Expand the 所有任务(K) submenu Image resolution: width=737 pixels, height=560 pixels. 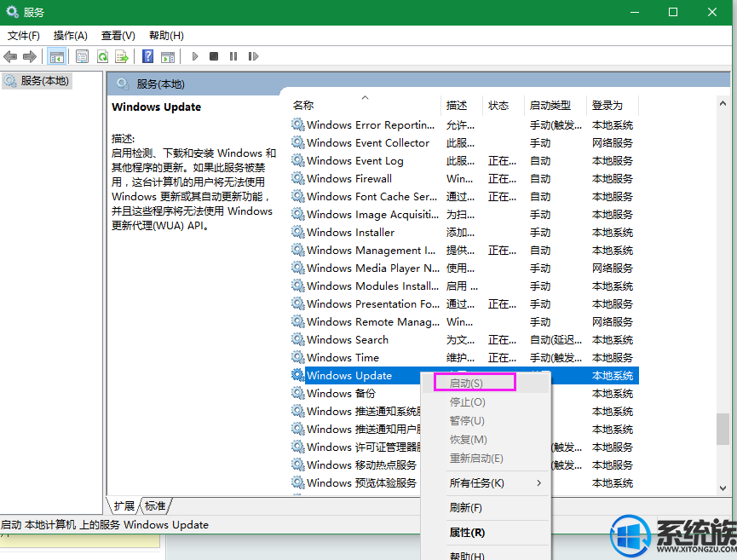pyautogui.click(x=486, y=483)
